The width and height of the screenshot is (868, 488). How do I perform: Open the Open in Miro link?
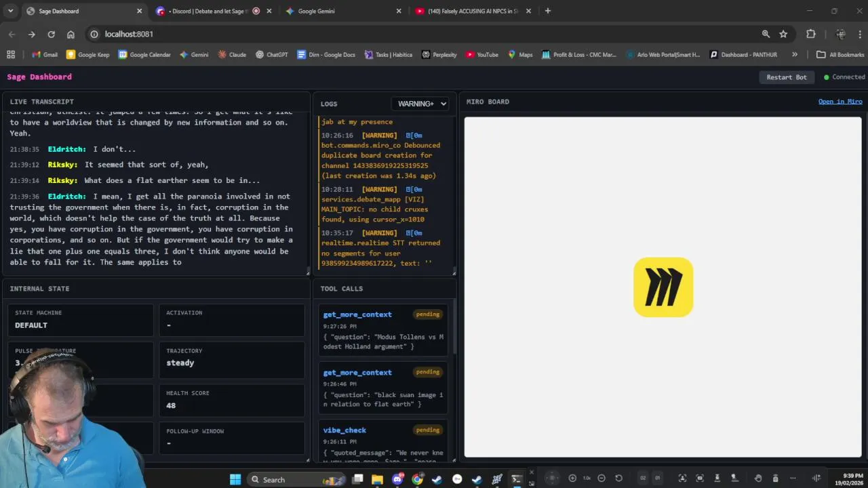[840, 102]
